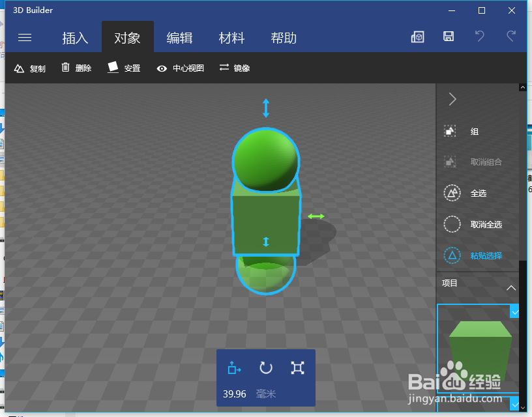This screenshot has height=417, width=532.
Task: Choose the rotate tool icon
Action: coord(265,368)
